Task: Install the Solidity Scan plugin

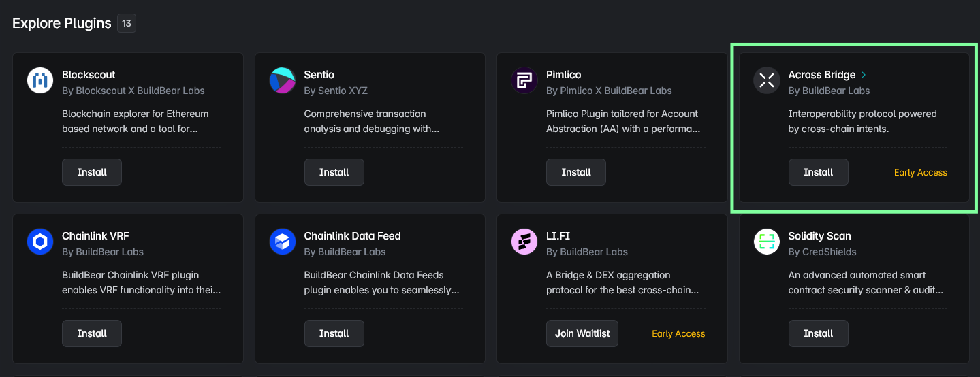Action: [x=818, y=333]
